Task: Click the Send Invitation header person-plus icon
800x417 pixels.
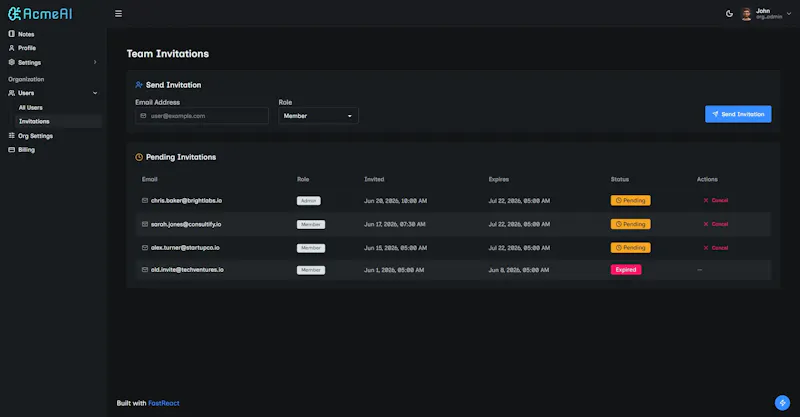Action: [x=139, y=85]
